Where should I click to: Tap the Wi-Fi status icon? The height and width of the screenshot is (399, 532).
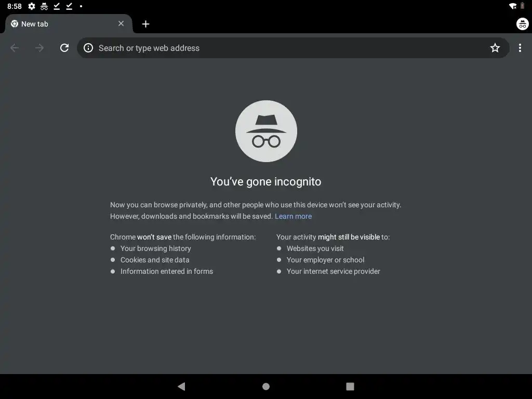513,6
